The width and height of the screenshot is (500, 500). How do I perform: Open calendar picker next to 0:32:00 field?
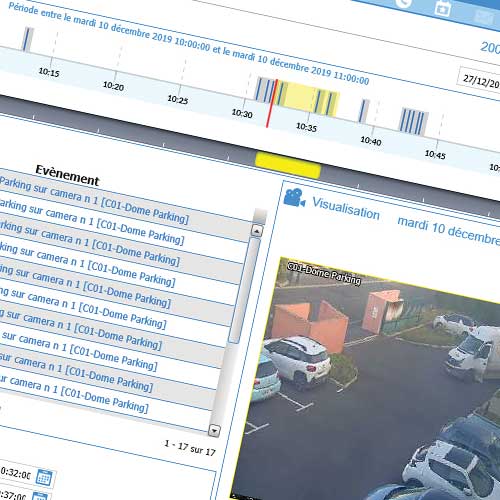coord(44,477)
